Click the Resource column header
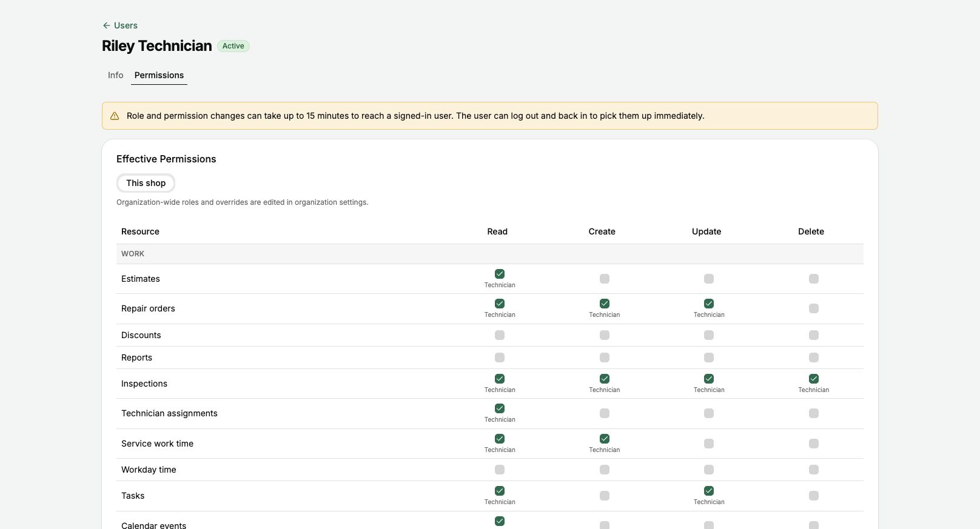This screenshot has width=980, height=529. tap(140, 231)
